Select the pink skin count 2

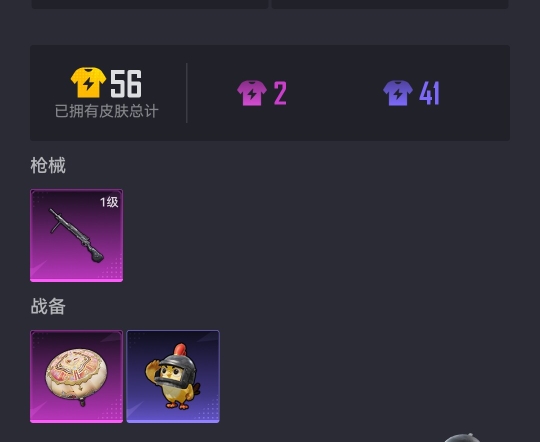tap(280, 93)
